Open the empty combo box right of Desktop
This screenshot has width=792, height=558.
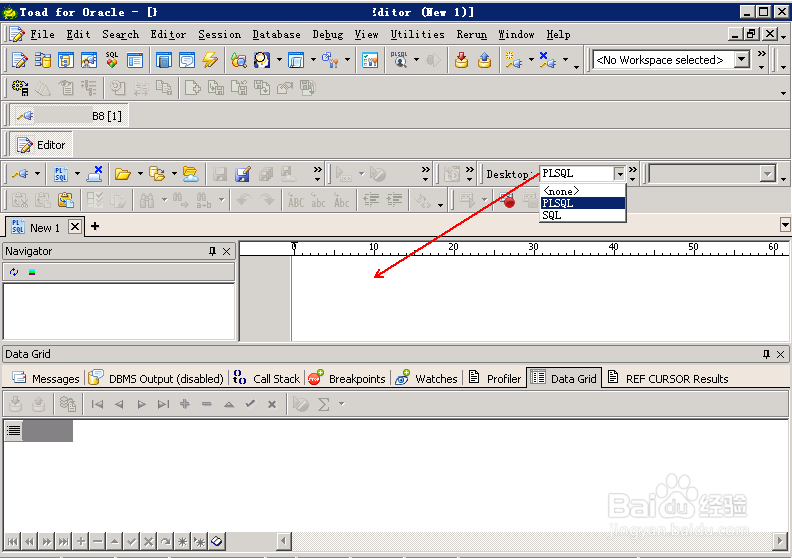768,174
